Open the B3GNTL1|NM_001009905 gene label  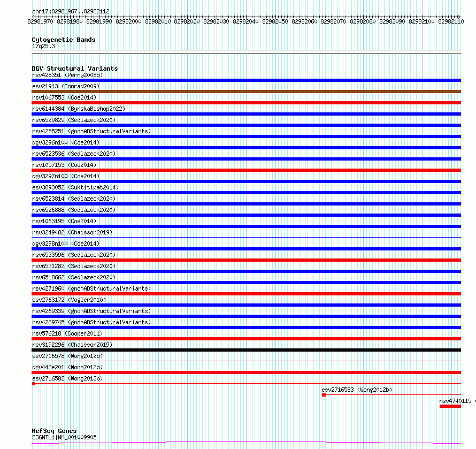[64, 437]
